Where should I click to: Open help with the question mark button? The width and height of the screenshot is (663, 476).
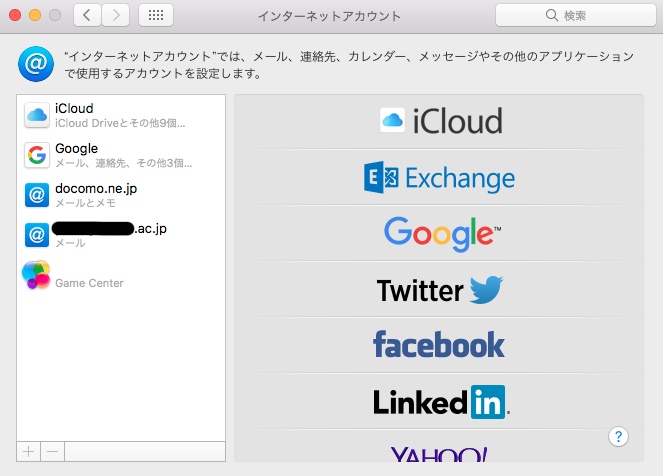[x=618, y=436]
